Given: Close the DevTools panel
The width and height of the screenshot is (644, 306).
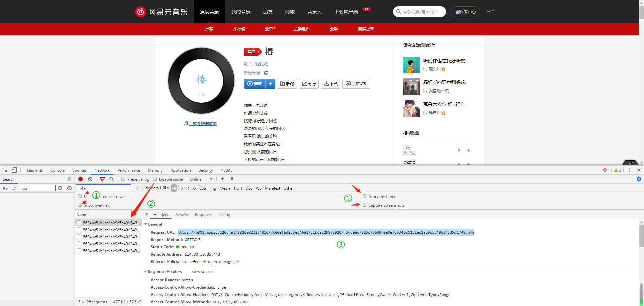Looking at the screenshot, I should pyautogui.click(x=639, y=170).
